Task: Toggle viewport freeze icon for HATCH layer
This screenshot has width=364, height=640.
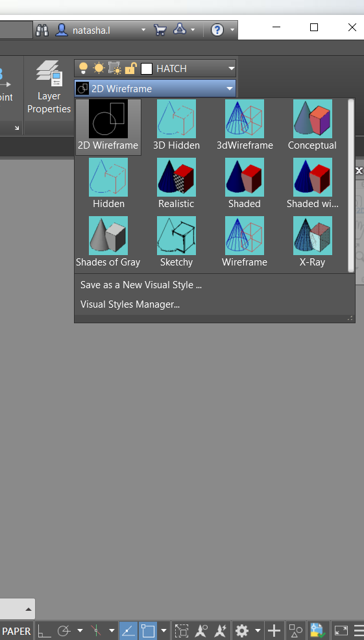Action: (x=115, y=68)
